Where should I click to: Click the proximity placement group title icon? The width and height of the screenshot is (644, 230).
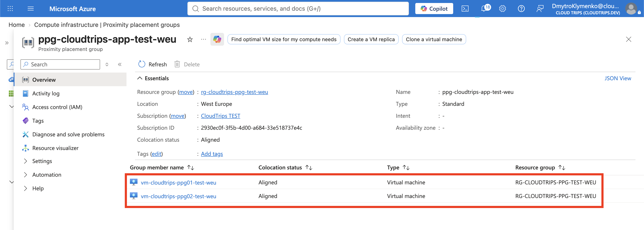click(28, 42)
